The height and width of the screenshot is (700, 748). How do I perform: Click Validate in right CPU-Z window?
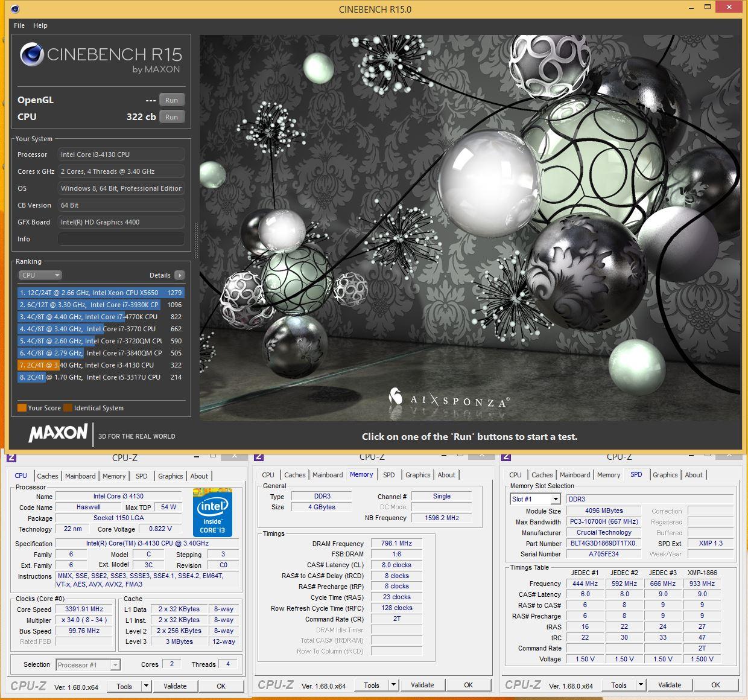point(670,685)
